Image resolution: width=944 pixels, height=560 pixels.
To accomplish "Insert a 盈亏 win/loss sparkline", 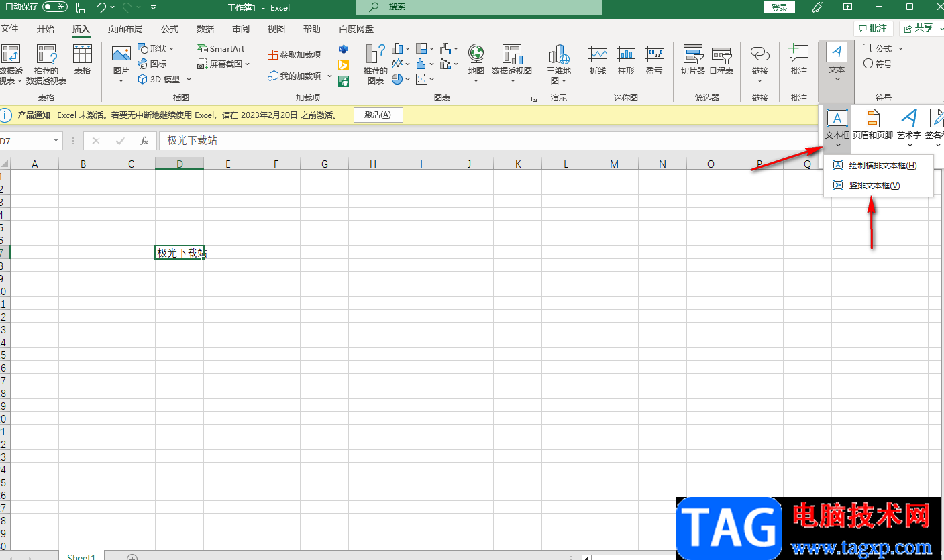I will coord(654,60).
